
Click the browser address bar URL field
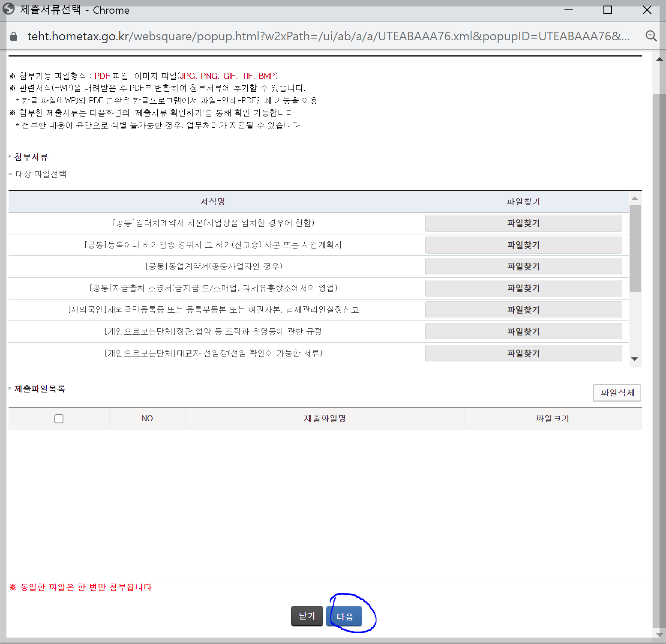(300, 36)
